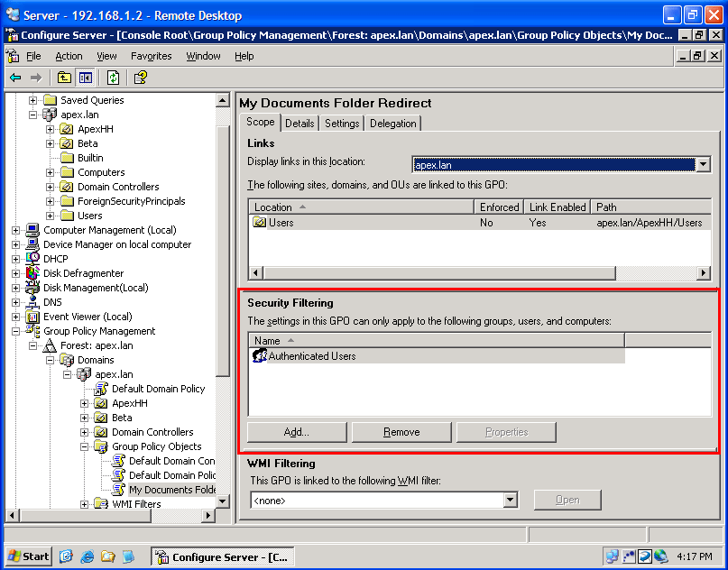728x570 pixels.
Task: Click the Add... button in Security Filtering
Action: (x=297, y=432)
